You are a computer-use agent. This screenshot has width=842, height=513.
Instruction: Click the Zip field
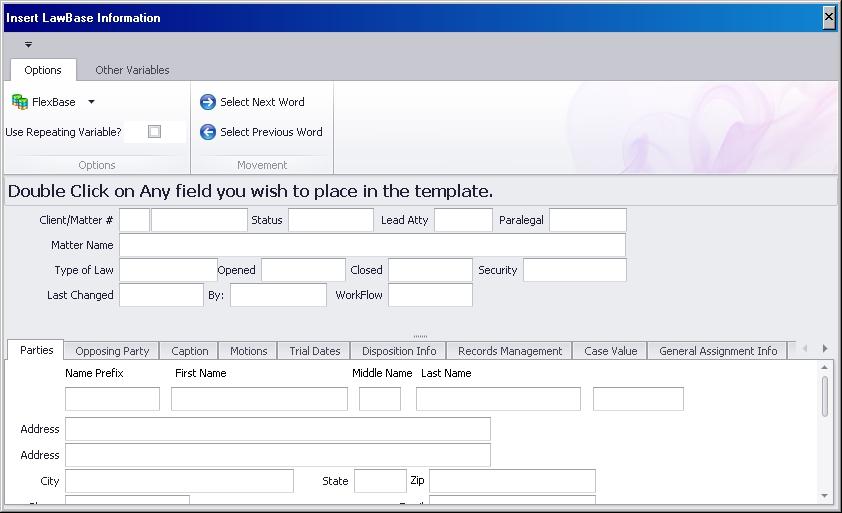click(x=512, y=481)
